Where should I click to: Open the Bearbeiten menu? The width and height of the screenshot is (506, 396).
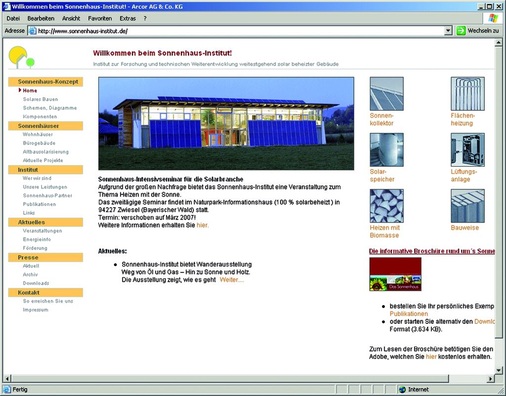[x=41, y=18]
